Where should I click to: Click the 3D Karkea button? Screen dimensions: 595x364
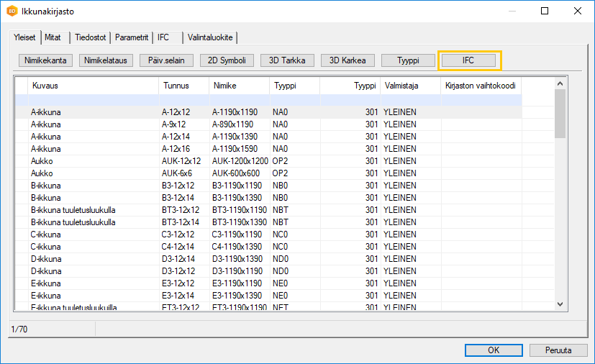tap(348, 60)
